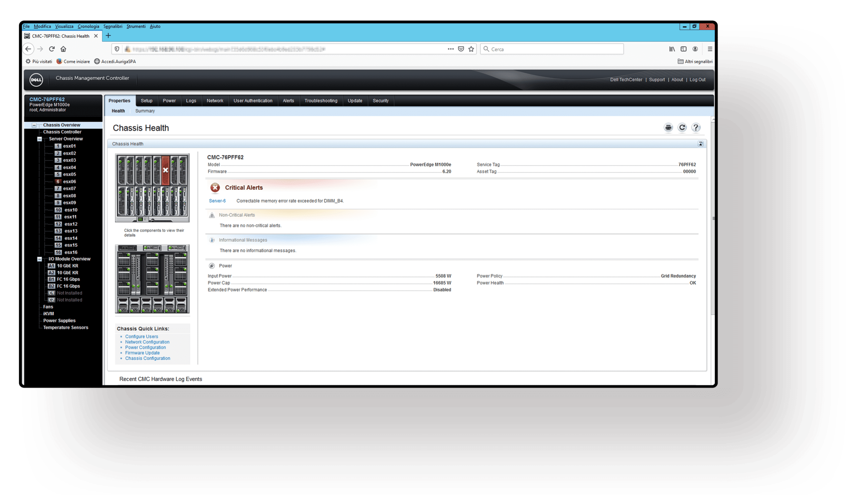Click the browser reload icon

click(x=52, y=49)
